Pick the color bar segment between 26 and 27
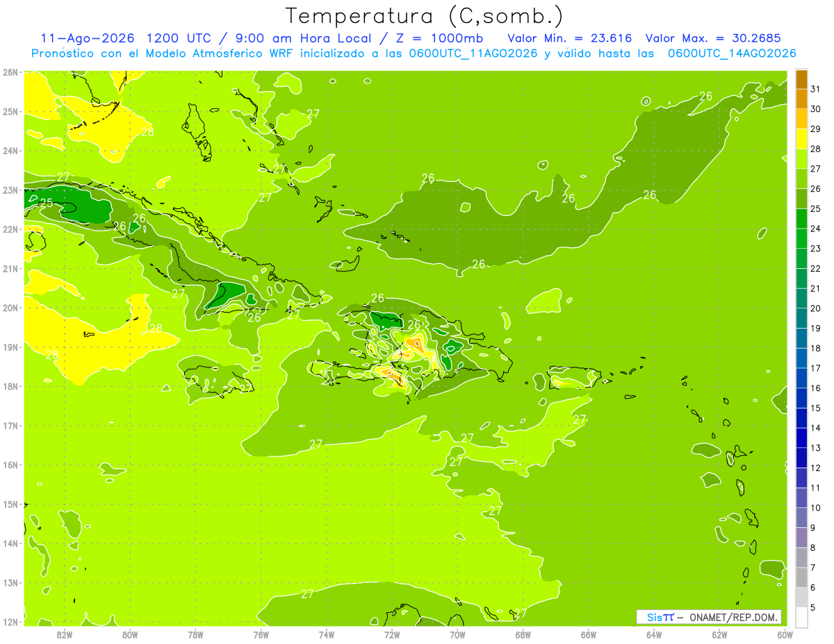 point(801,179)
